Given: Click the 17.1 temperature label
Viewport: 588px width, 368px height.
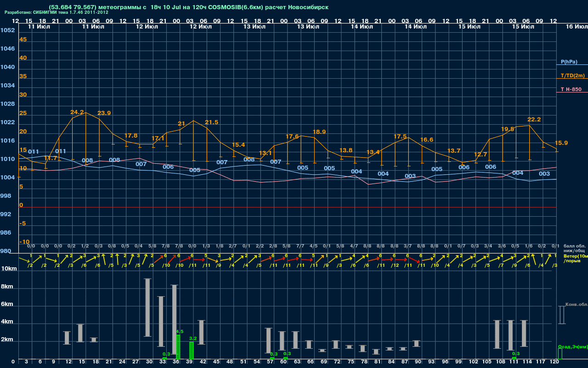Looking at the screenshot, I should (158, 138).
